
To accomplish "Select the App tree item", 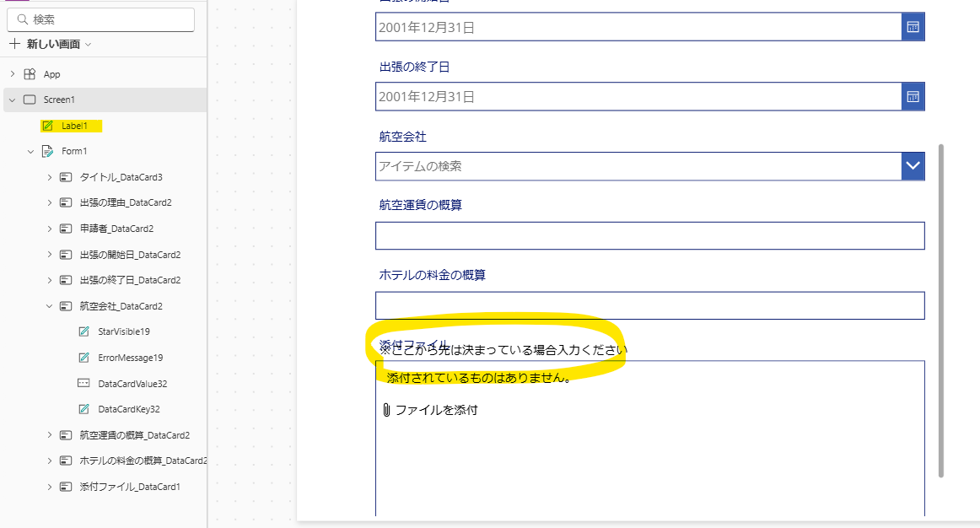I will click(52, 74).
